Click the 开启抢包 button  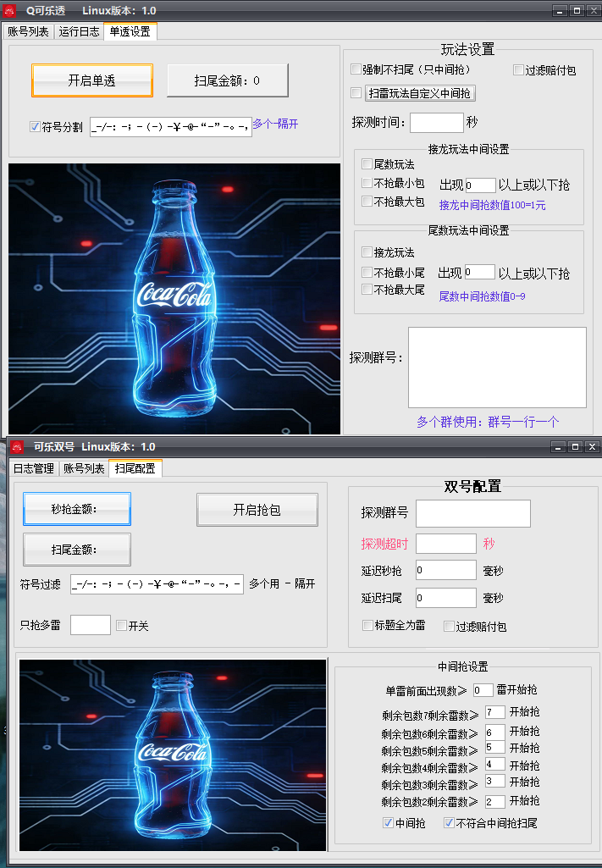257,510
